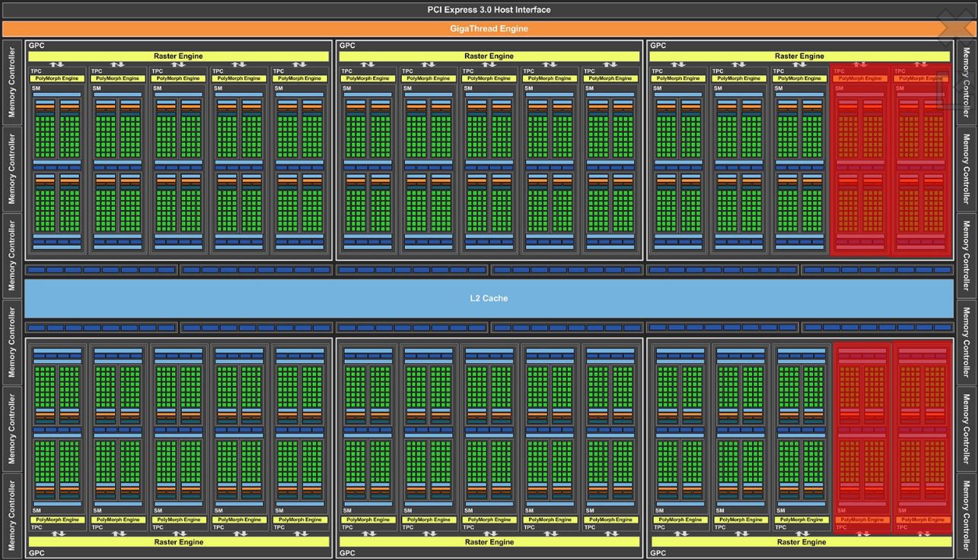Click the rightmost red PolyMorph Engine in top-right GPC
The width and height of the screenshot is (978, 560).
coord(922,78)
